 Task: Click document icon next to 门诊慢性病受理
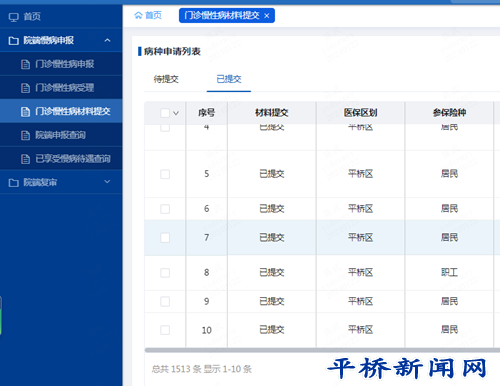click(25, 88)
